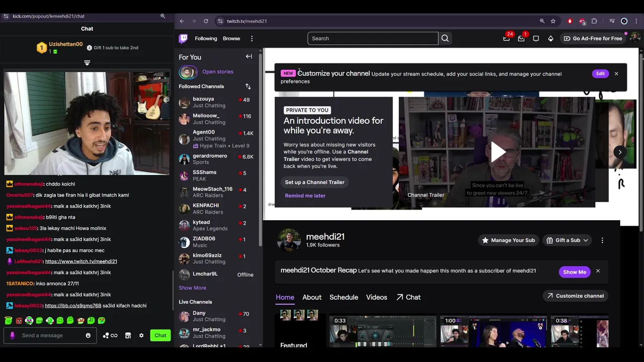
Task: Switch to the Home tab on meehdi21
Action: 285,297
